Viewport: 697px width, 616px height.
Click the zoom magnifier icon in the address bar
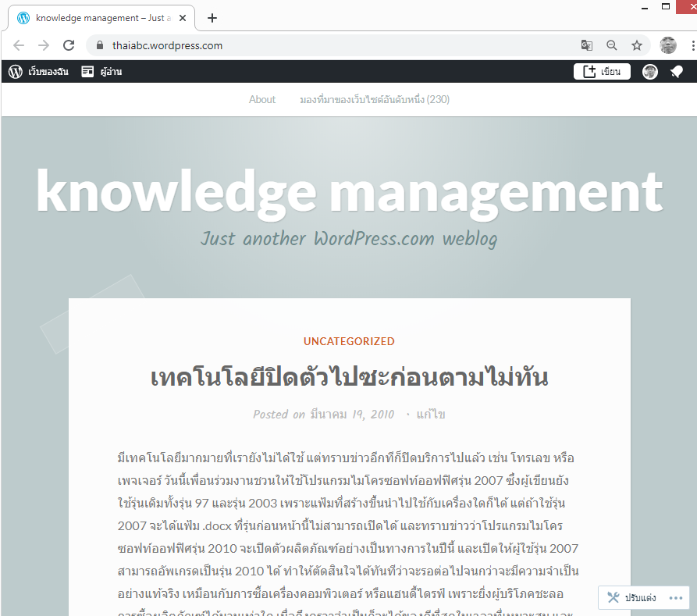[x=612, y=45]
